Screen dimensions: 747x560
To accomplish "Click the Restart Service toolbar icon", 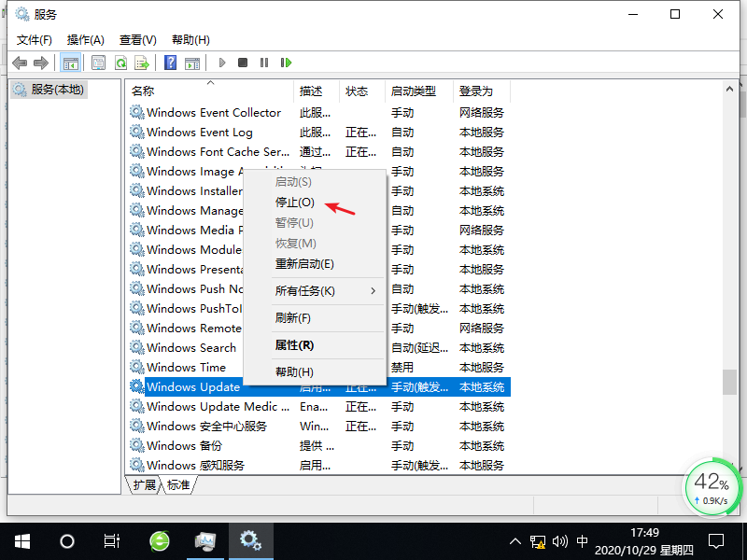I will point(287,63).
